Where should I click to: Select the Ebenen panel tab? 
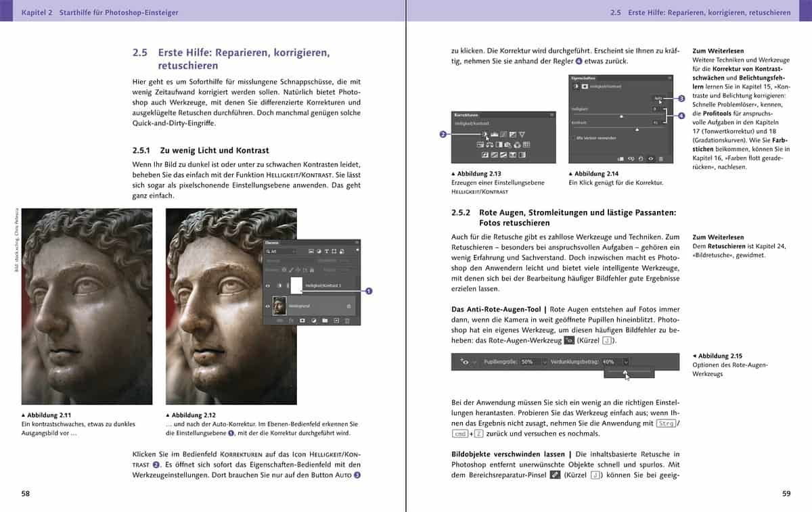[x=272, y=242]
